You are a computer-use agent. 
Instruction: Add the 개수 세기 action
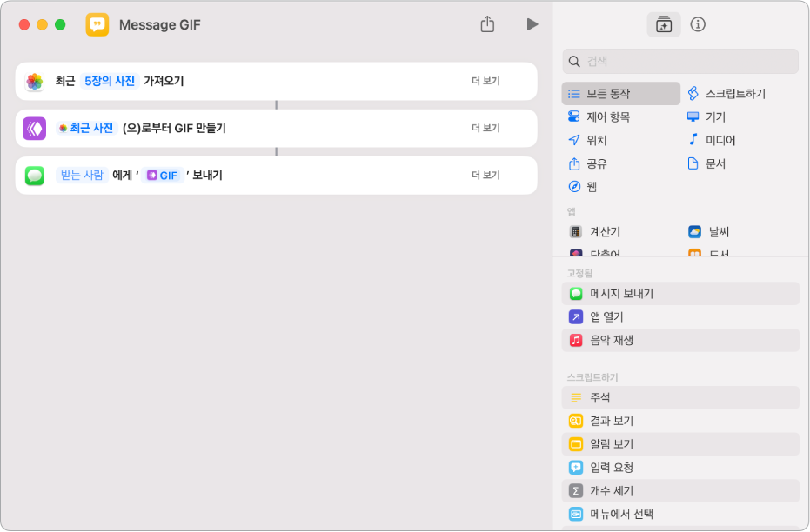tap(680, 491)
